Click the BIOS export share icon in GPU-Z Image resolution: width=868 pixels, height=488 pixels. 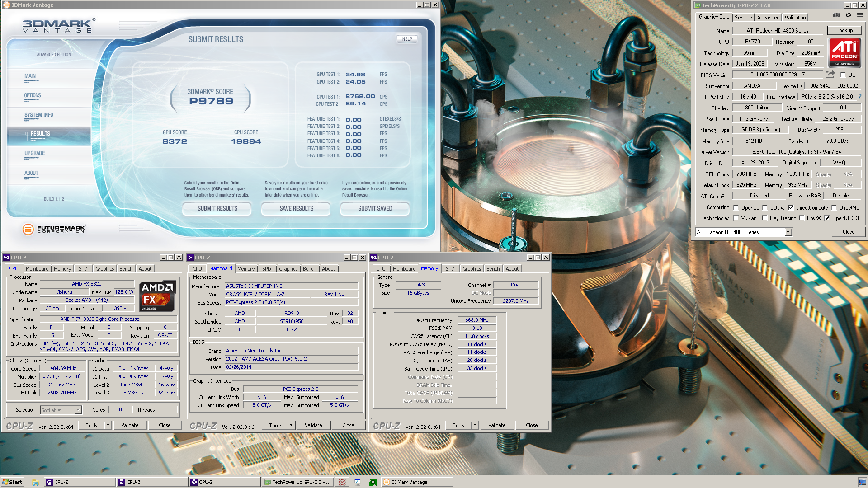click(830, 75)
